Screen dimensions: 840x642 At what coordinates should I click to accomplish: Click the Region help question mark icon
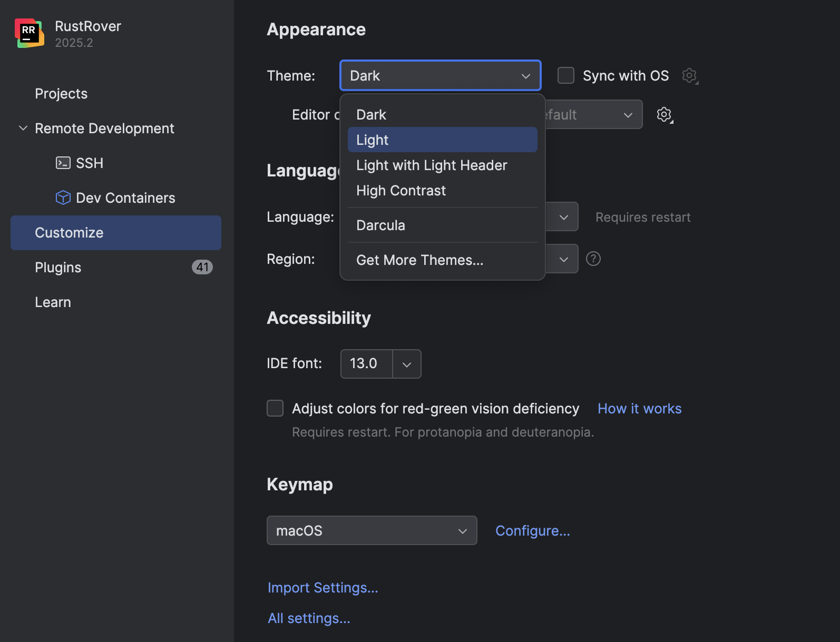tap(593, 259)
